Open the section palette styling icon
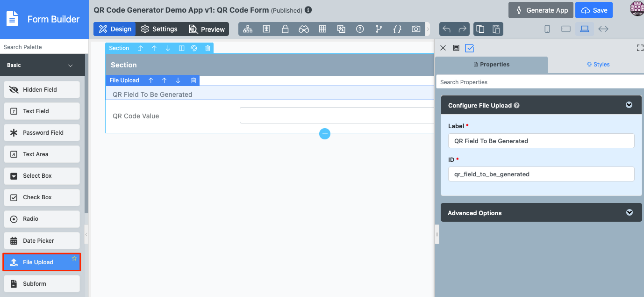 [x=194, y=48]
